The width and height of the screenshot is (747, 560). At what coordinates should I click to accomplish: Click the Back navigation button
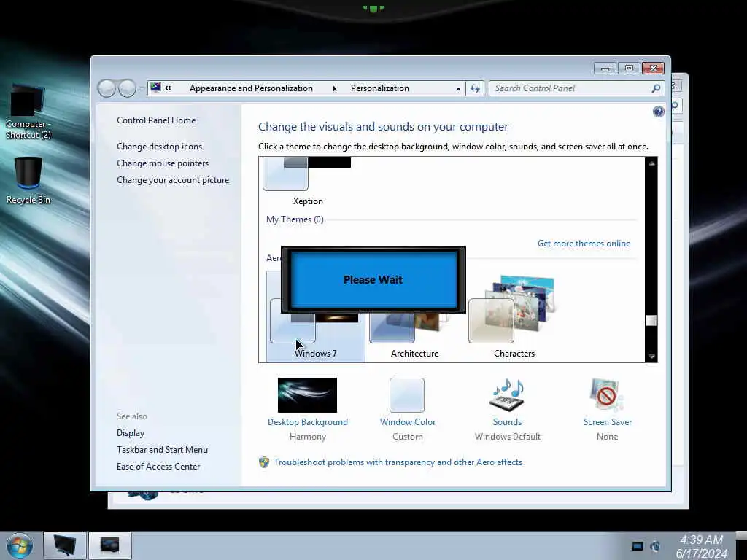click(x=107, y=88)
